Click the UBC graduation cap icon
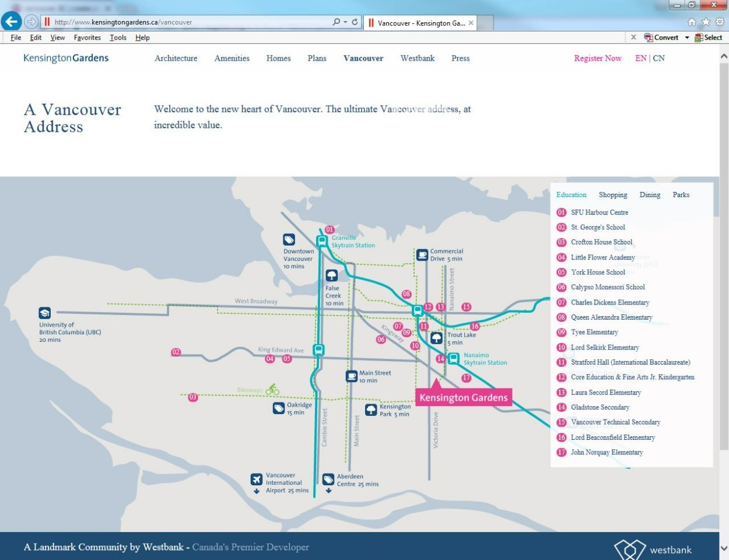Image resolution: width=729 pixels, height=560 pixels. (44, 313)
